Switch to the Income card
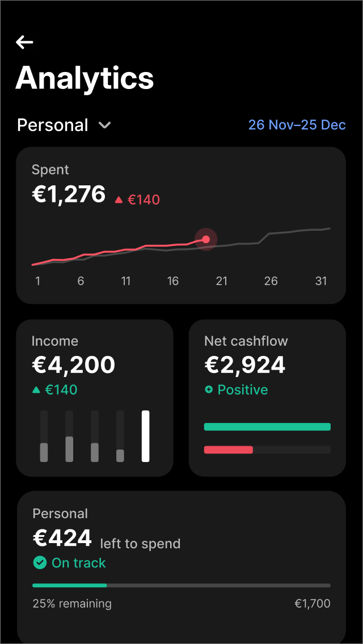 [x=95, y=397]
